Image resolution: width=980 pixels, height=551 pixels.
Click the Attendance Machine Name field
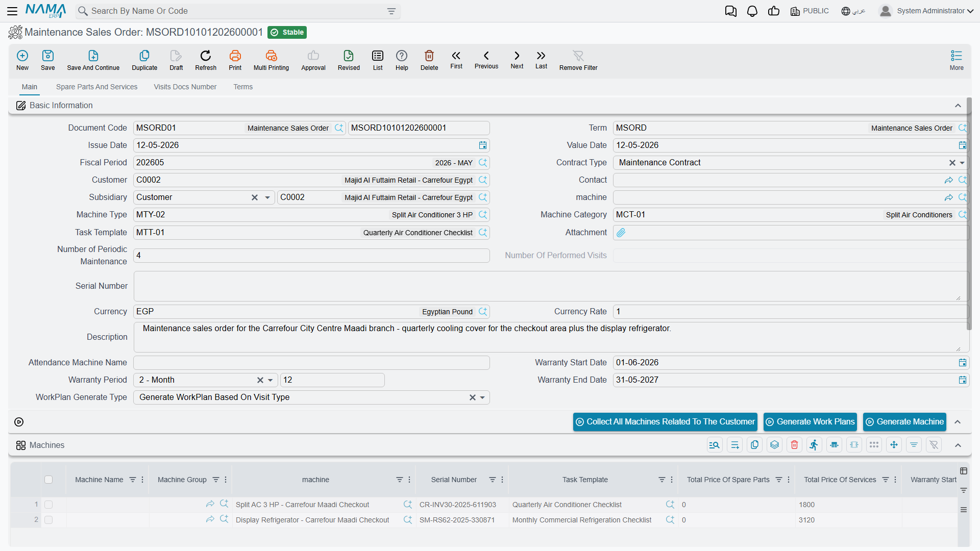point(311,363)
